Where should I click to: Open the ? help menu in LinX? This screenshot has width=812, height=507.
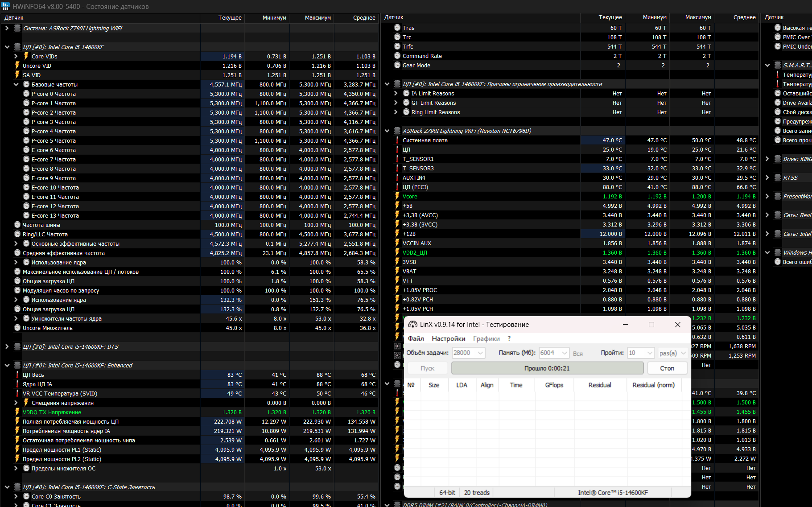(509, 338)
